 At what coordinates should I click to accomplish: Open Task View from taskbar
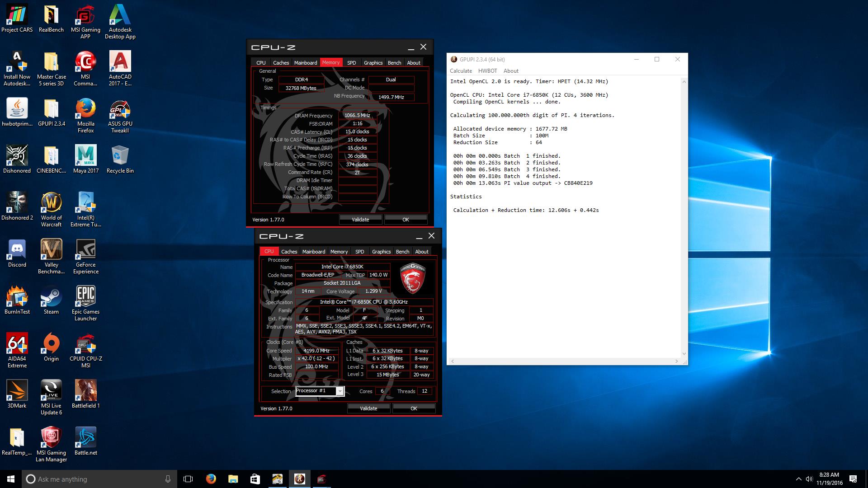188,479
